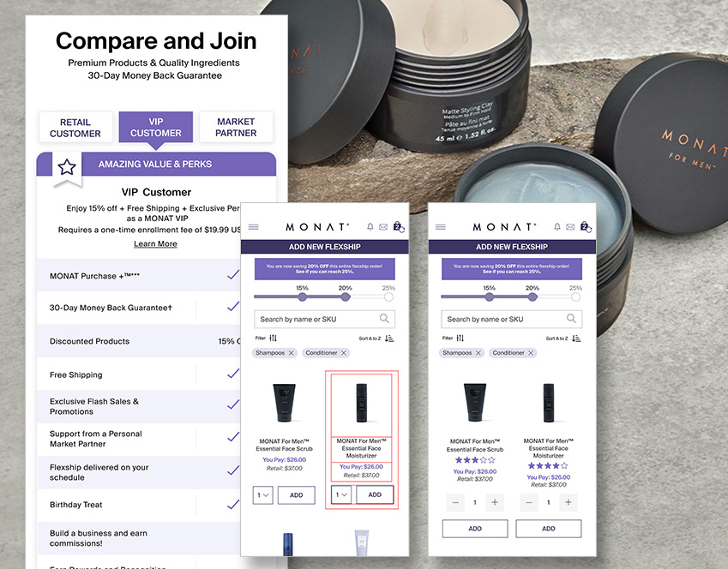The height and width of the screenshot is (569, 728).
Task: Click notification bell in right phone screen
Action: coord(557,227)
